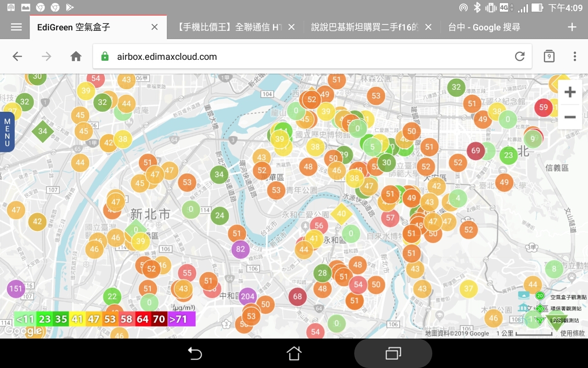Click the <11 green legend swatch
Screen dimensions: 588x368
(25, 319)
